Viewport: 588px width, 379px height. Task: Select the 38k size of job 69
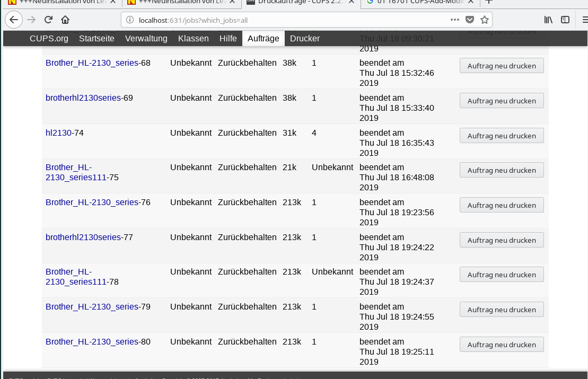pyautogui.click(x=289, y=98)
